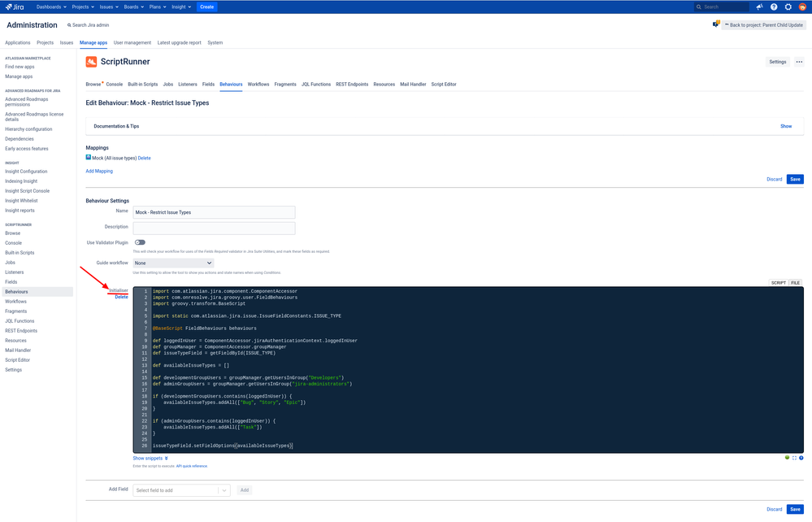Expand the Show snippets section
This screenshot has height=522, width=812.
click(149, 458)
